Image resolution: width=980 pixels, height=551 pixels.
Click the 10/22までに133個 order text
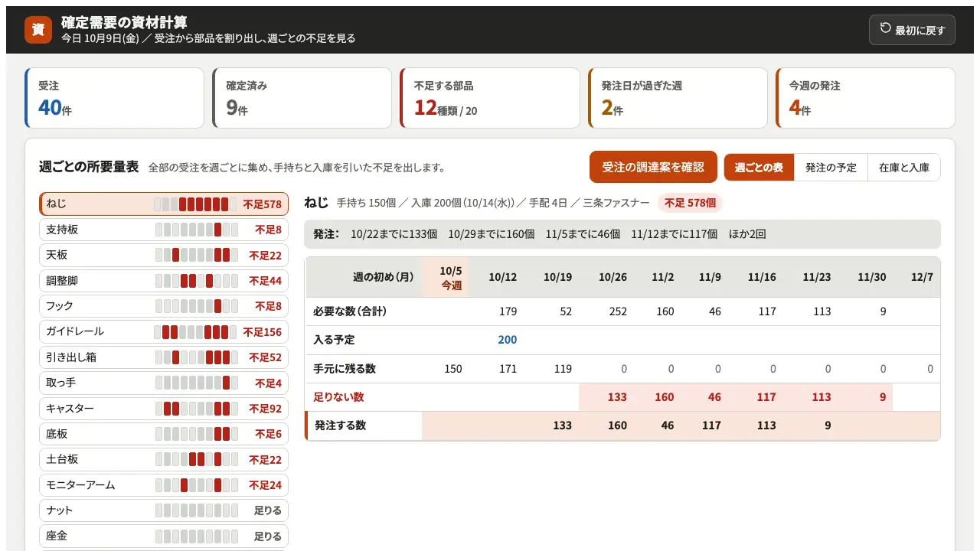394,234
